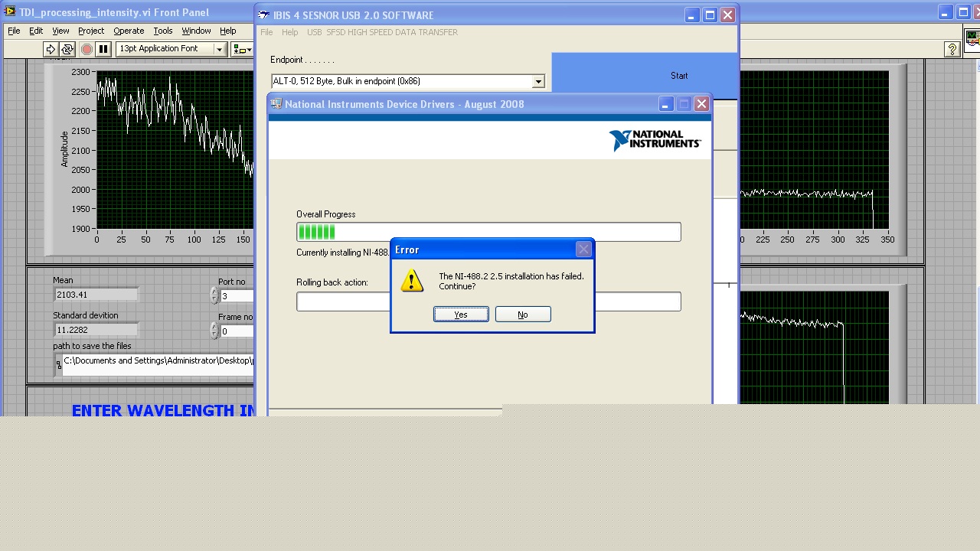Viewport: 980px width, 551px height.
Task: Click the warning icon in Error dialog
Action: pyautogui.click(x=412, y=281)
